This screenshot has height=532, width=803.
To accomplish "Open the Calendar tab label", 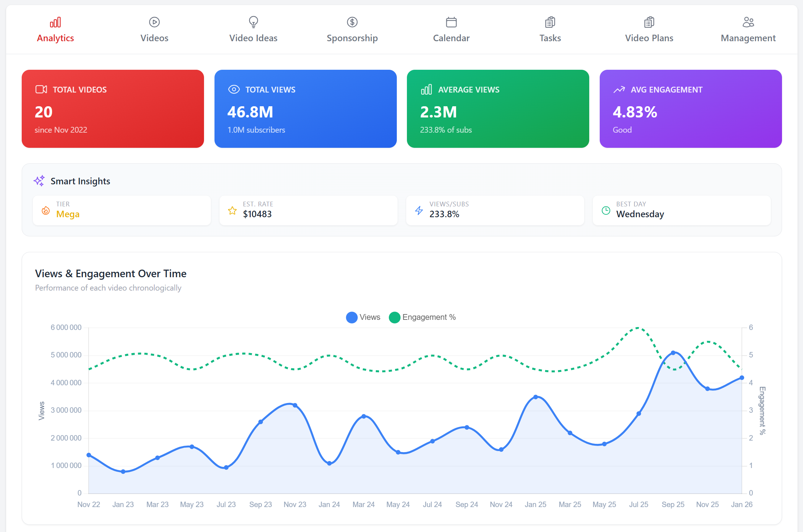I will [x=451, y=38].
